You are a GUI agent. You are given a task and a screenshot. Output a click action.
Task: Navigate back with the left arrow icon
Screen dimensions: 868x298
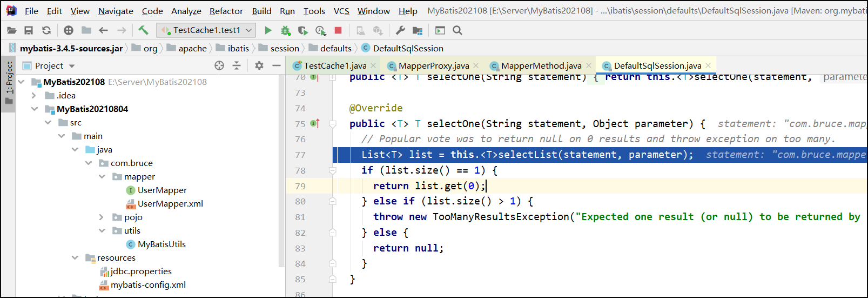(x=104, y=30)
